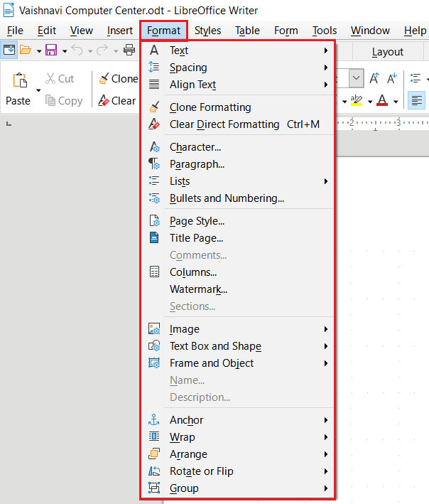Open the Form menu
429x504 pixels.
pyautogui.click(x=286, y=31)
